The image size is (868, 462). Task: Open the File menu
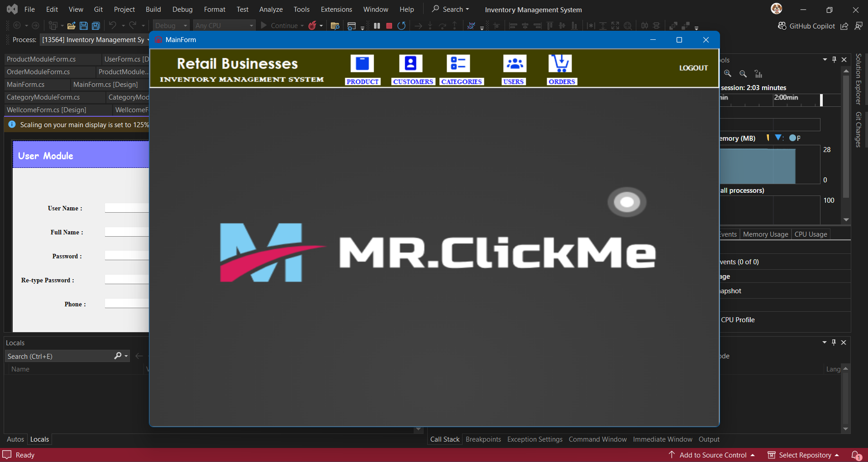pos(29,9)
